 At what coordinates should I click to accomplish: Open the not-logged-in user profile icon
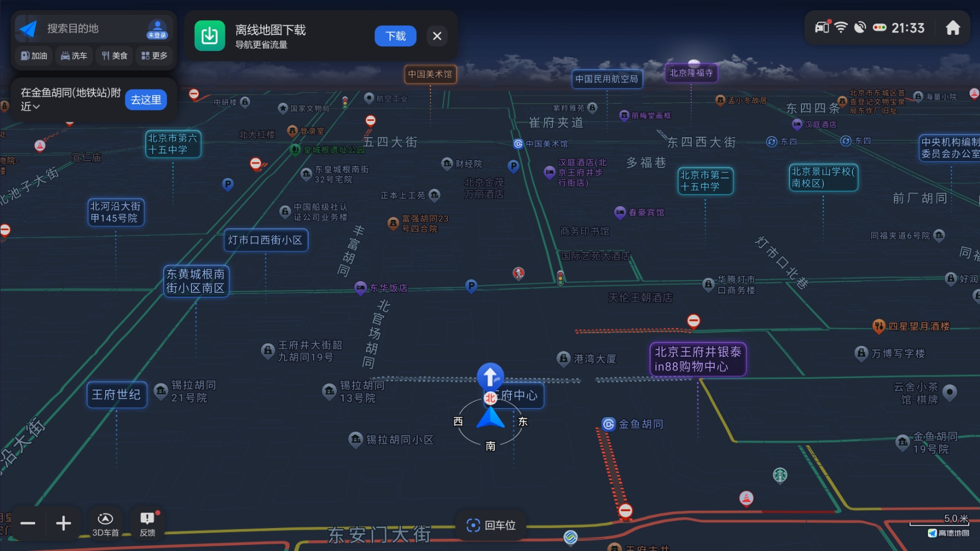(157, 29)
